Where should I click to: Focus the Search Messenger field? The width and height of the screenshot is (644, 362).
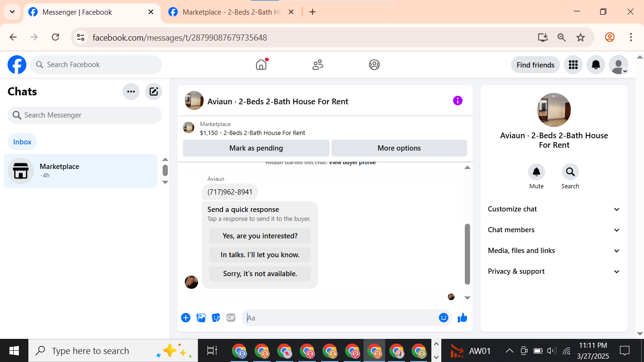click(x=85, y=115)
